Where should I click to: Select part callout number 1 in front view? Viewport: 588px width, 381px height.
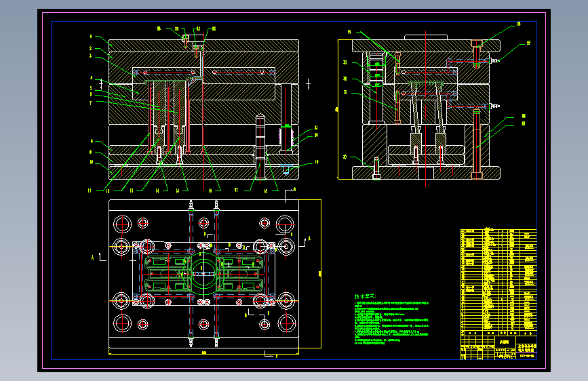(x=91, y=37)
